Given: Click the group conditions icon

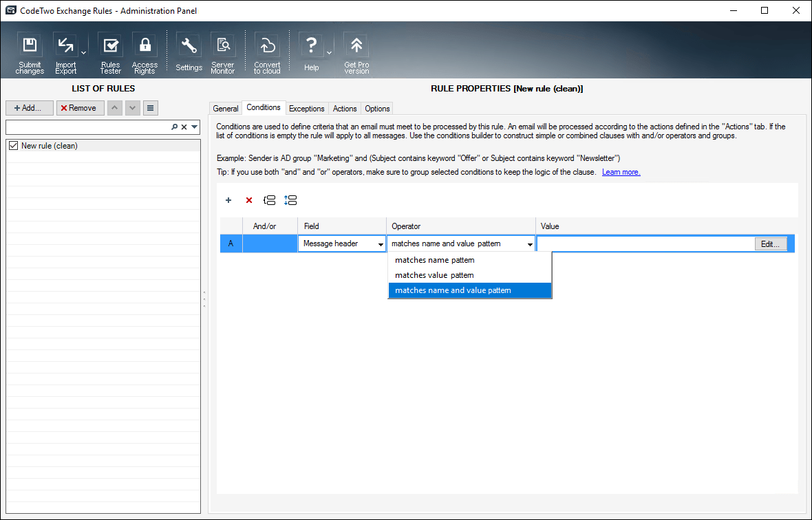Looking at the screenshot, I should [x=269, y=200].
